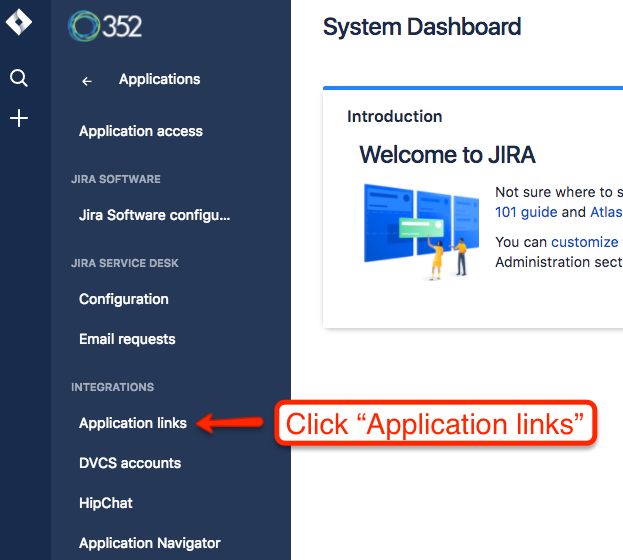
Task: Open Jira Software configuration item
Action: point(155,215)
